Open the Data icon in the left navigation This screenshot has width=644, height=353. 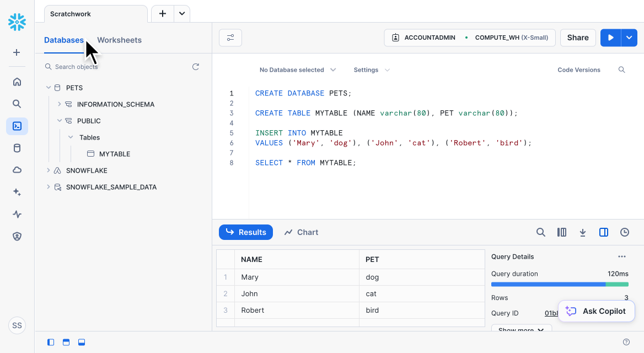tap(17, 148)
